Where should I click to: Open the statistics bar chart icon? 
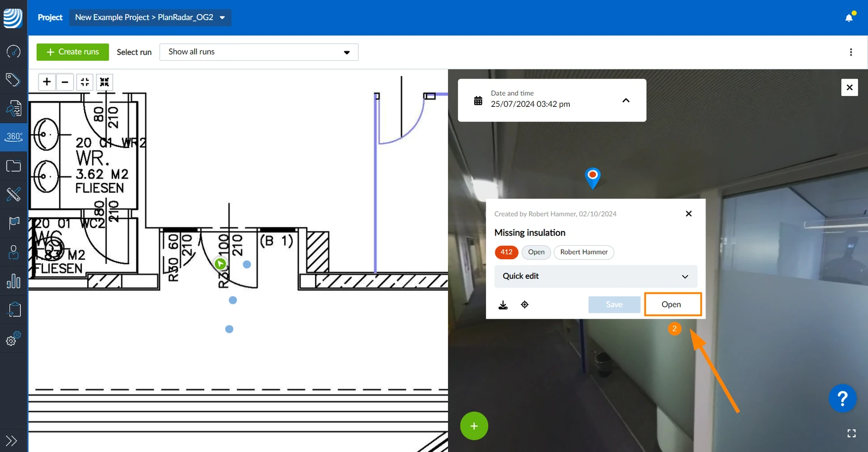pos(14,281)
